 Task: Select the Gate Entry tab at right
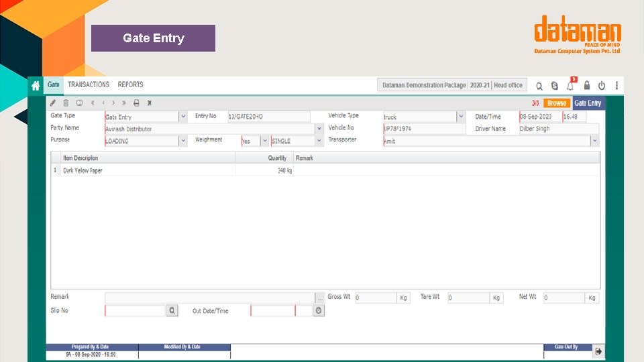click(588, 103)
